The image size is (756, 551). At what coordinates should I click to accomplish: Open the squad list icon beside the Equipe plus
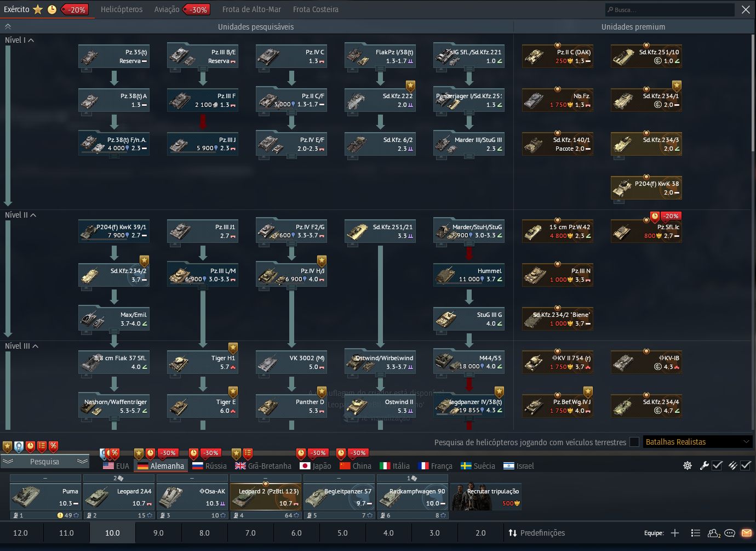click(695, 533)
